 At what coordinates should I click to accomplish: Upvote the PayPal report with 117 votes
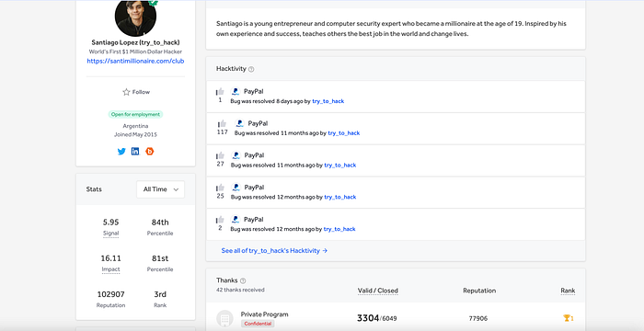pos(223,123)
